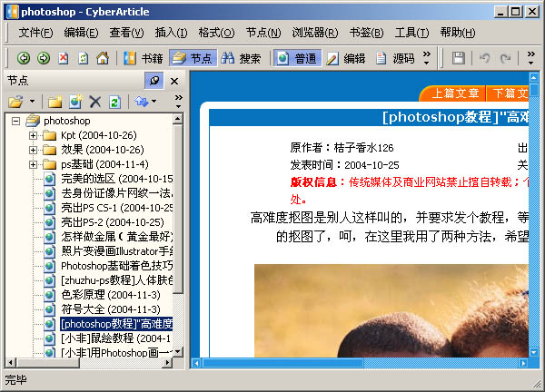Image resolution: width=545 pixels, height=392 pixels.
Task: Go back with the green left arrow
Action: 24,58
